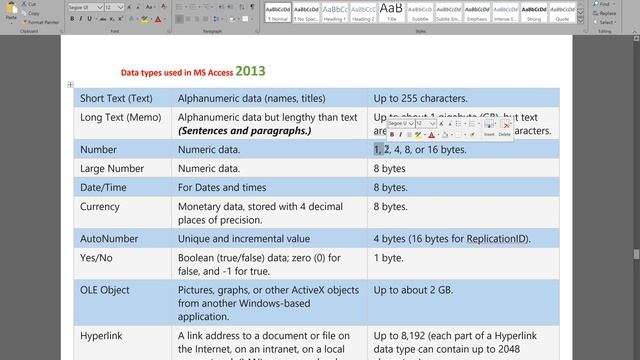Click the mini toolbar highlight color icon
The width and height of the screenshot is (640, 360).
(418, 134)
